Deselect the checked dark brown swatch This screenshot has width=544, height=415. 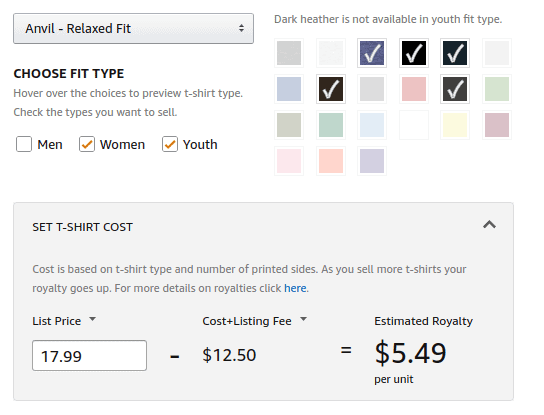click(x=331, y=89)
